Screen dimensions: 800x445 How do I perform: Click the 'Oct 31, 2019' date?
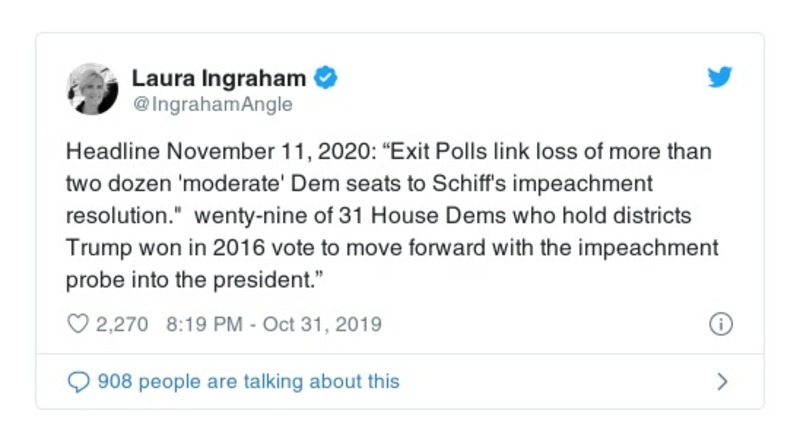[x=322, y=325]
